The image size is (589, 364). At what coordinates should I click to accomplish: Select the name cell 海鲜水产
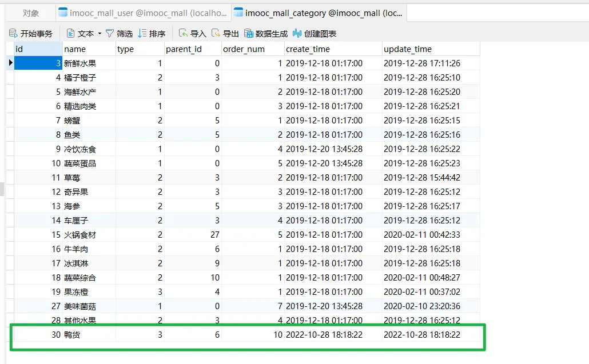tap(89, 92)
